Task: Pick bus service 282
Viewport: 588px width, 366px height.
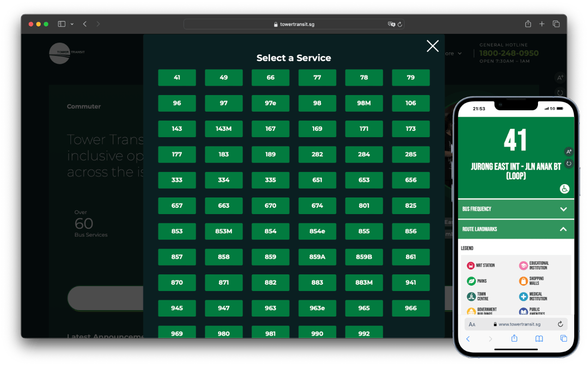Action: [x=318, y=154]
